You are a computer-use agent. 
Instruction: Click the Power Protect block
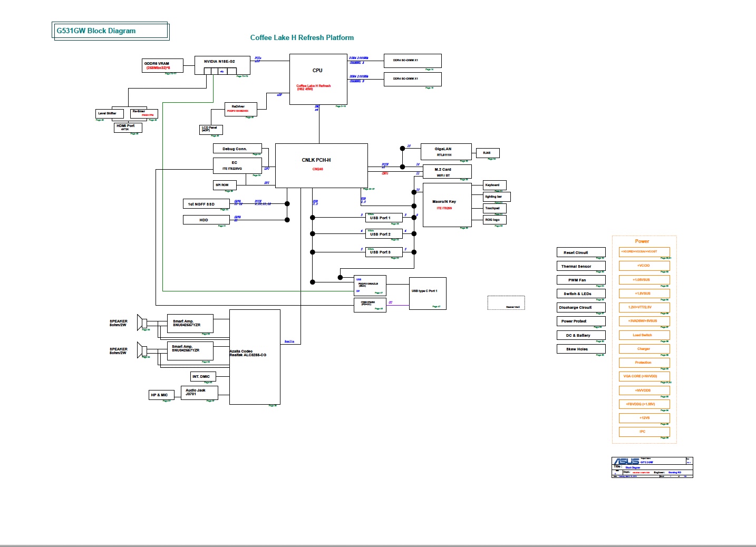pos(581,321)
